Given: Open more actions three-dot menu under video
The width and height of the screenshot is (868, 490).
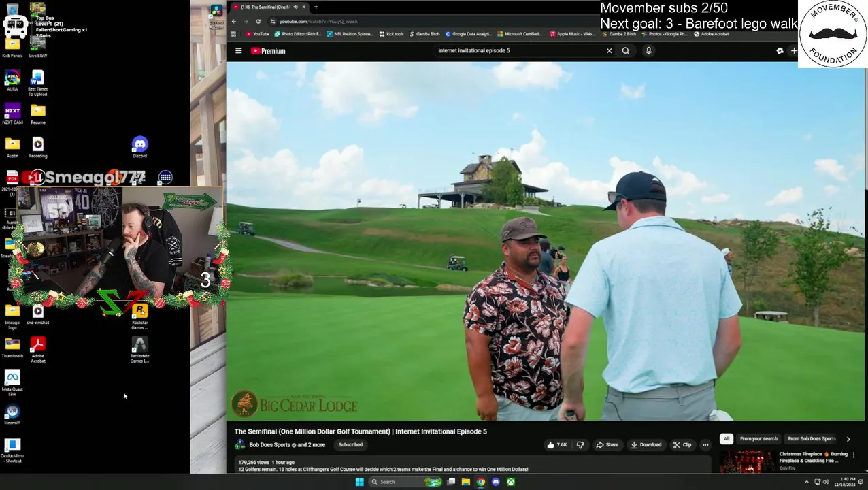Looking at the screenshot, I should 705,445.
